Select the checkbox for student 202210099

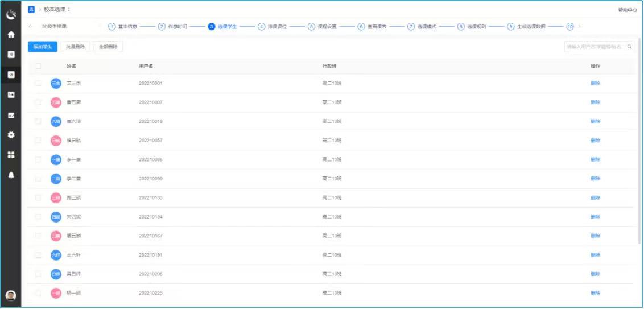click(x=38, y=179)
